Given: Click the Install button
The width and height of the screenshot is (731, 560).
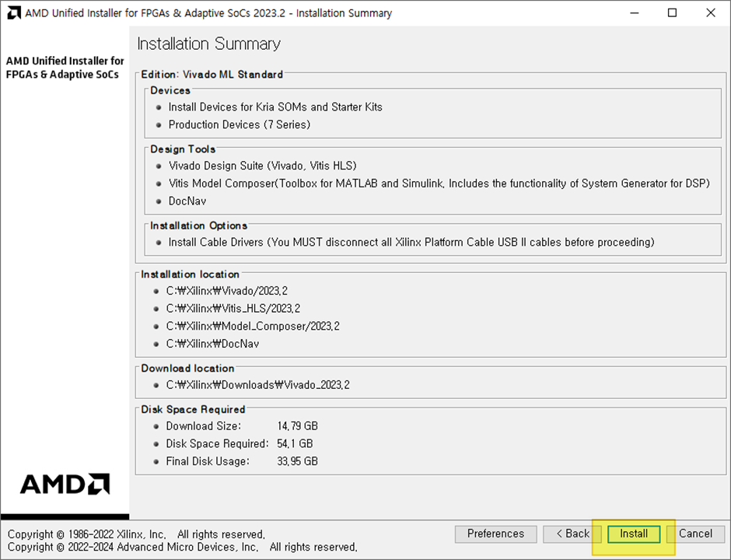Looking at the screenshot, I should click(x=634, y=534).
